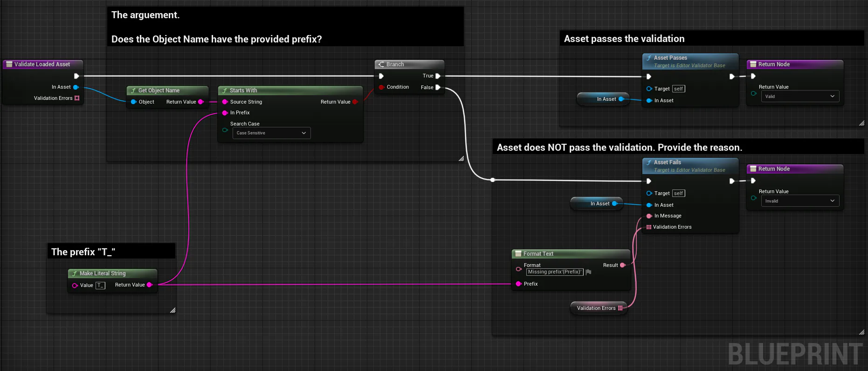
Task: Open the Return Value dropdown showing Valid
Action: point(799,97)
